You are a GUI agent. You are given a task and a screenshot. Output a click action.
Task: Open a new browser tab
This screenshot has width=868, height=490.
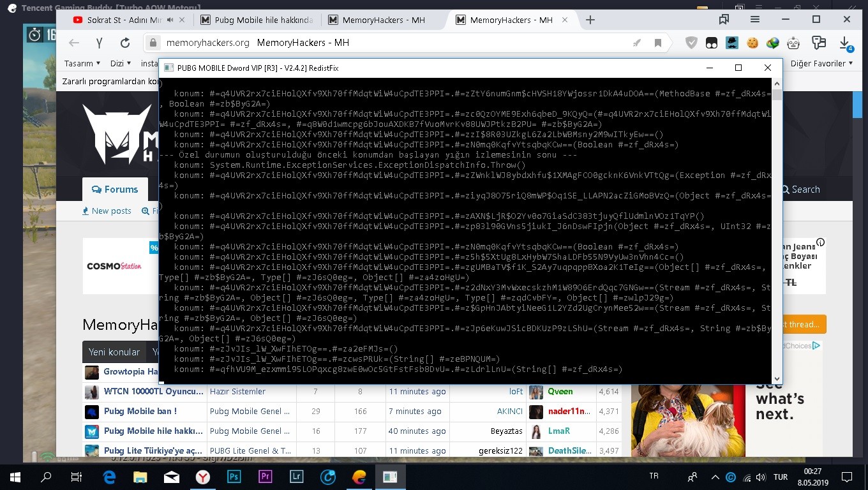pyautogui.click(x=590, y=20)
